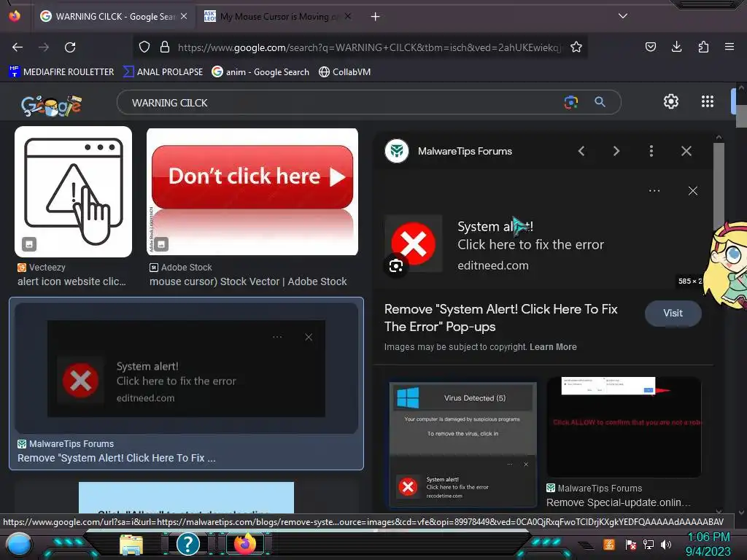
Task: Search by image with Google Lens
Action: pos(570,102)
